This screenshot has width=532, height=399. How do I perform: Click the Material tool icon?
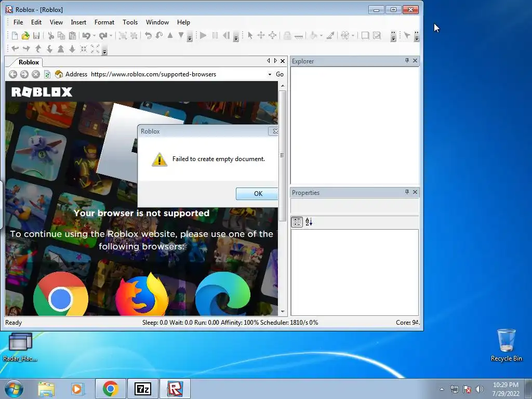345,35
